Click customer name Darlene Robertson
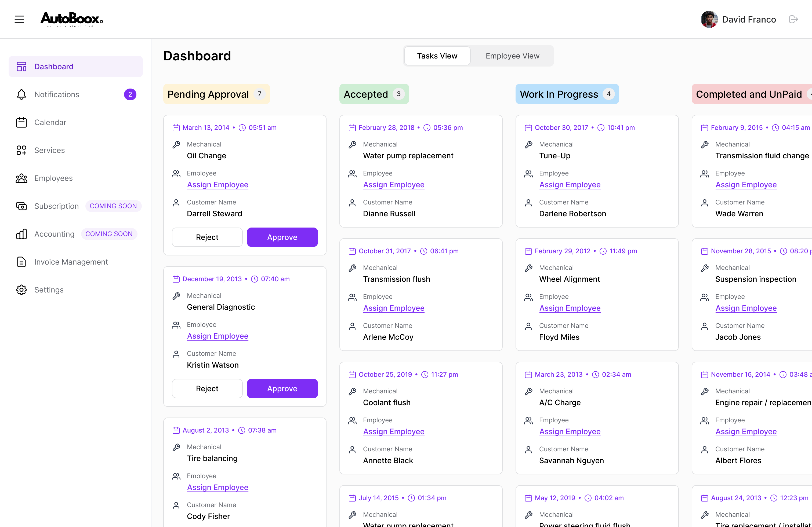Screen dimensions: 812x527 pos(572,214)
